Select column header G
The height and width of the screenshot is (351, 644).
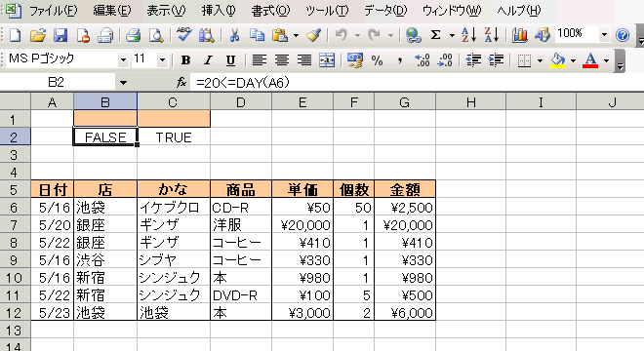(405, 101)
